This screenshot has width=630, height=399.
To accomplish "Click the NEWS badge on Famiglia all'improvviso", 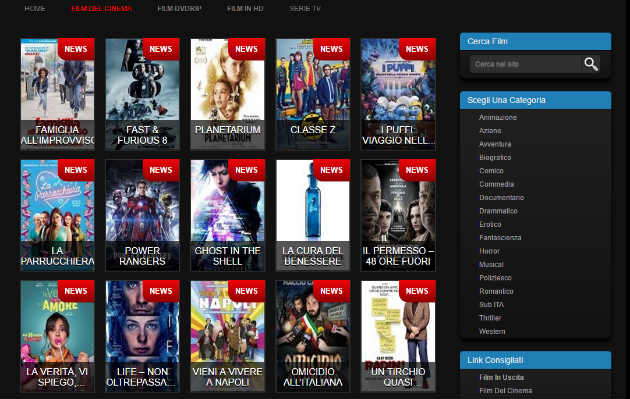I will (x=76, y=49).
